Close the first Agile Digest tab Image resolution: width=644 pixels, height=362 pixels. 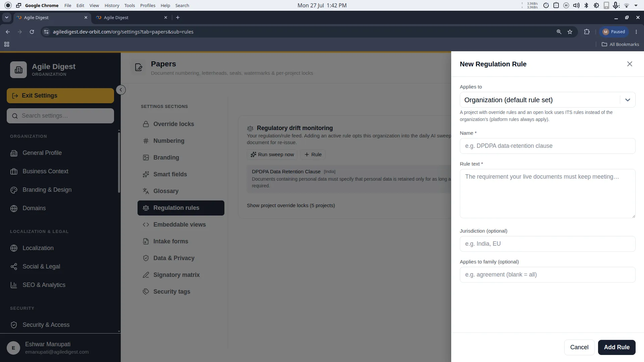pos(86,17)
